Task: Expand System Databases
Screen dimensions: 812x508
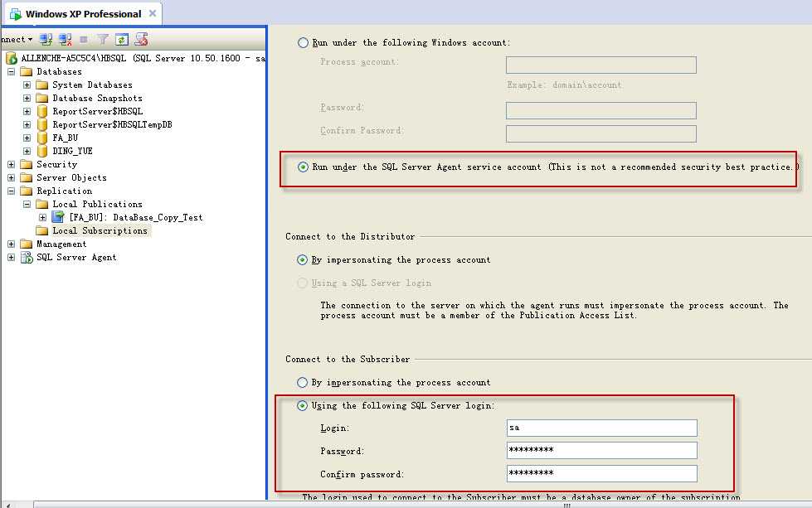Action: [27, 85]
